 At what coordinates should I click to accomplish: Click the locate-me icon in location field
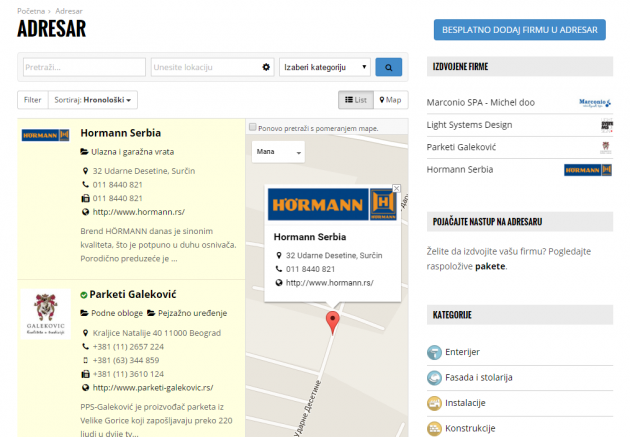[x=266, y=67]
